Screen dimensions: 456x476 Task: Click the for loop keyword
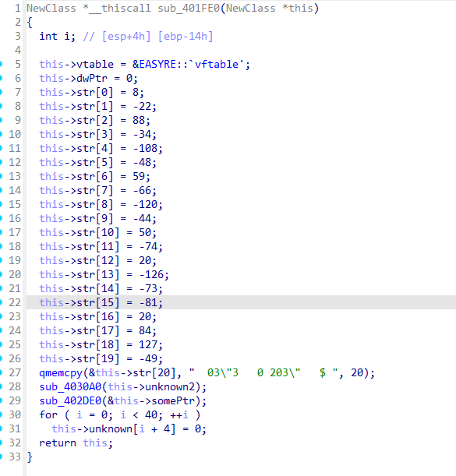(x=48, y=414)
